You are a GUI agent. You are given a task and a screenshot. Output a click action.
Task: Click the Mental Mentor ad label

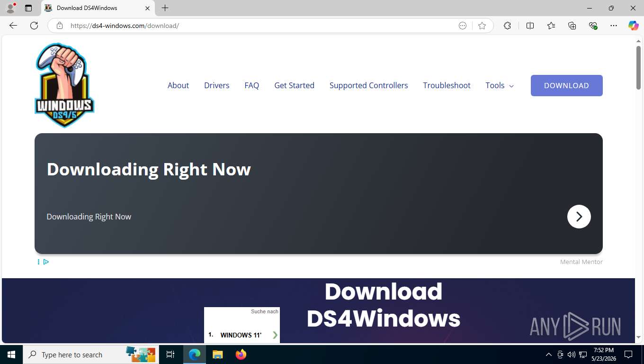point(581,262)
